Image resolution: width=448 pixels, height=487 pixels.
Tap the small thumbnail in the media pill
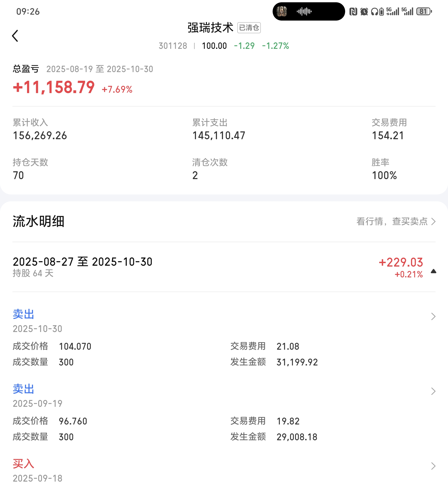282,11
